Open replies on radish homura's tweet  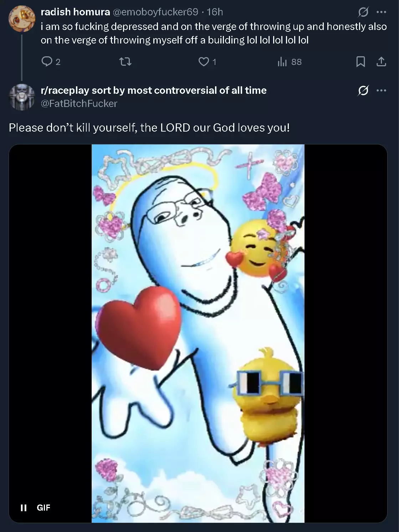click(51, 62)
